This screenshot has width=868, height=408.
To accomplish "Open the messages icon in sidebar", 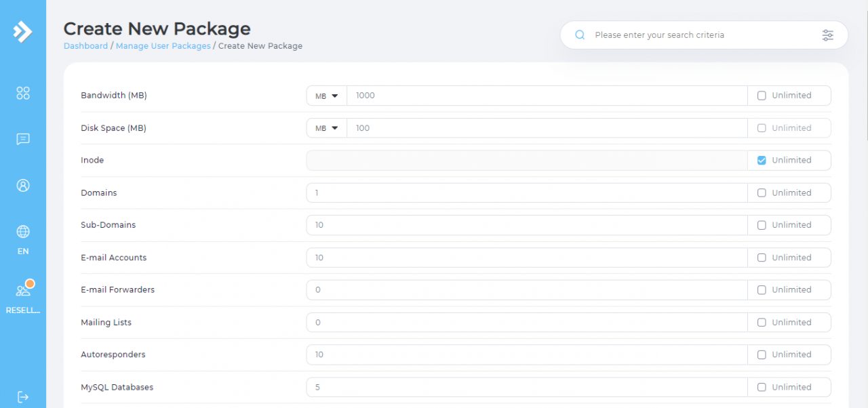I will click(x=23, y=139).
